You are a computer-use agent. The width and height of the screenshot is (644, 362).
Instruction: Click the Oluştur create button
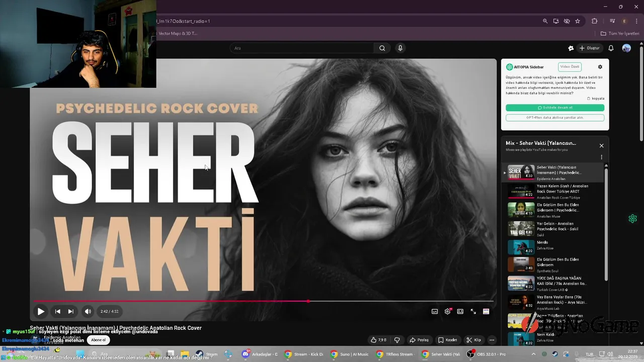(589, 48)
